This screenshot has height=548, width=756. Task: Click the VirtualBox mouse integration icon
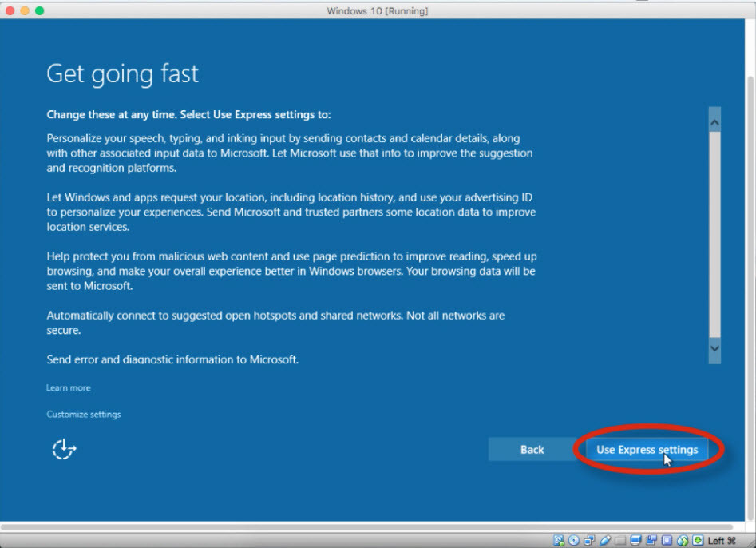tap(683, 540)
